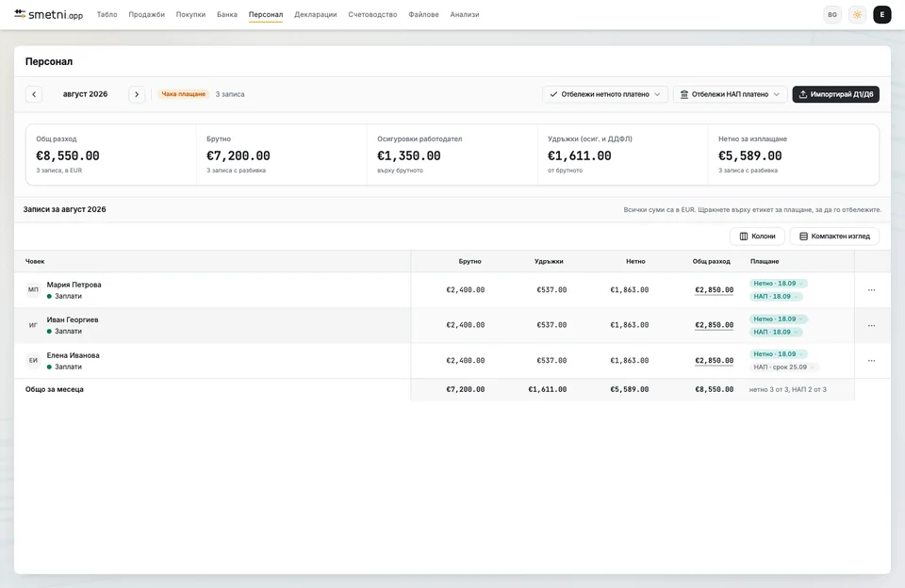Click август 2026 month label

tap(86, 94)
